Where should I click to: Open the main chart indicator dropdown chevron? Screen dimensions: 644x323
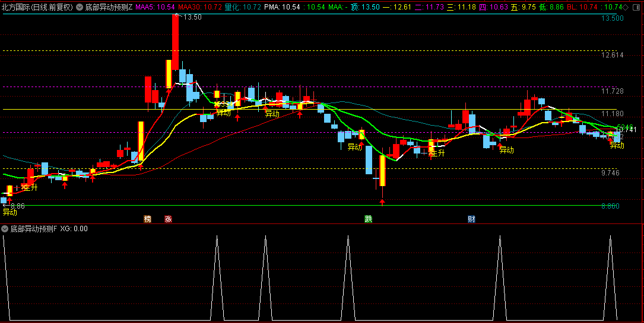point(80,7)
